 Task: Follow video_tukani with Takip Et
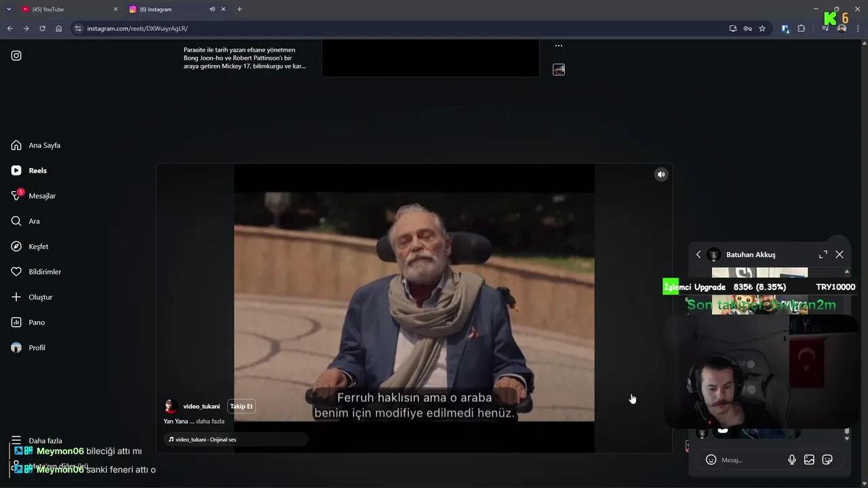pyautogui.click(x=241, y=407)
